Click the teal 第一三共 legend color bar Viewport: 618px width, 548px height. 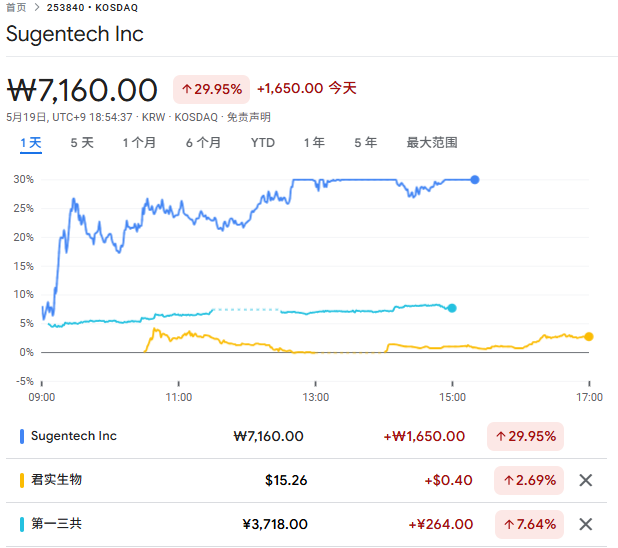pos(22,524)
